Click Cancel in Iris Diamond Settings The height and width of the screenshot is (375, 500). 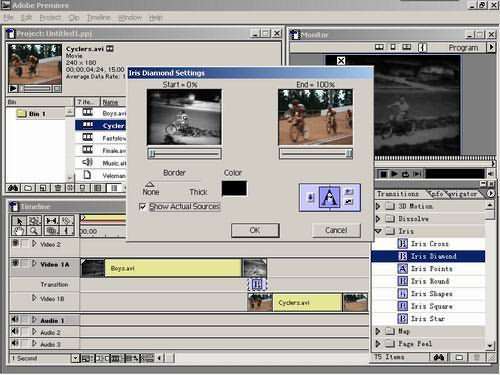(336, 230)
